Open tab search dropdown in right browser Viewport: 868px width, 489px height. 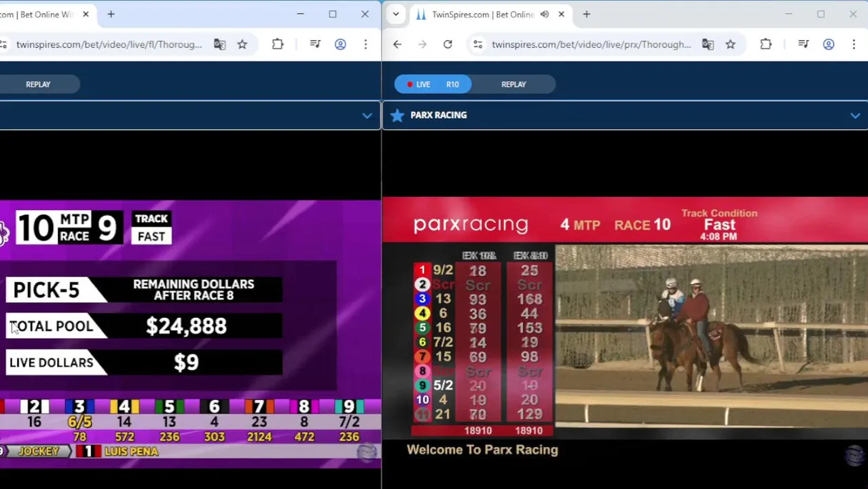coord(396,14)
